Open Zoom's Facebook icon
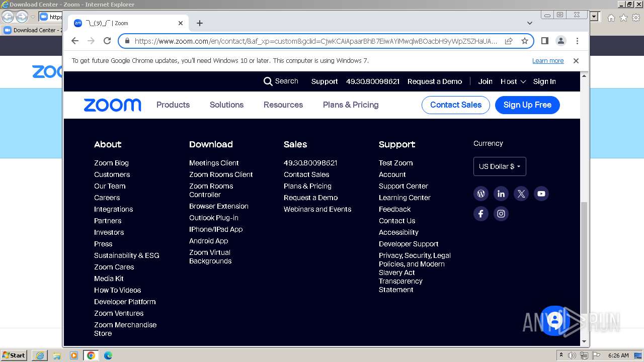Image resolution: width=644 pixels, height=362 pixels. (481, 214)
